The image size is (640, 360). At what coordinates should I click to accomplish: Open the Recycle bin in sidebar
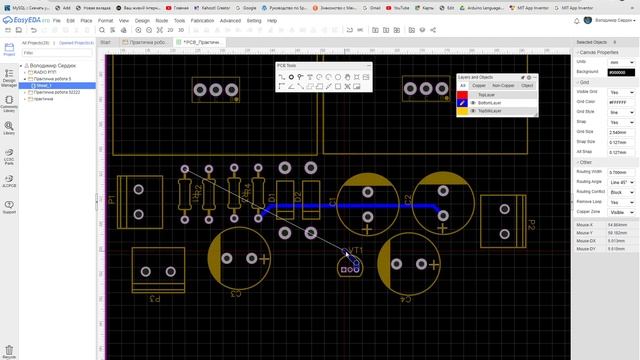9,352
